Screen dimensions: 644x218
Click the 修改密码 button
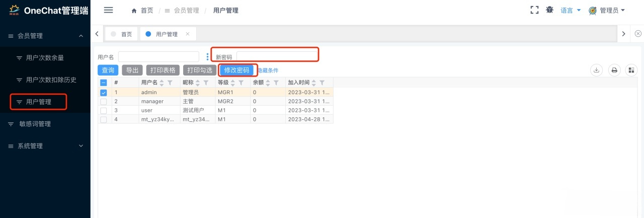(236, 70)
